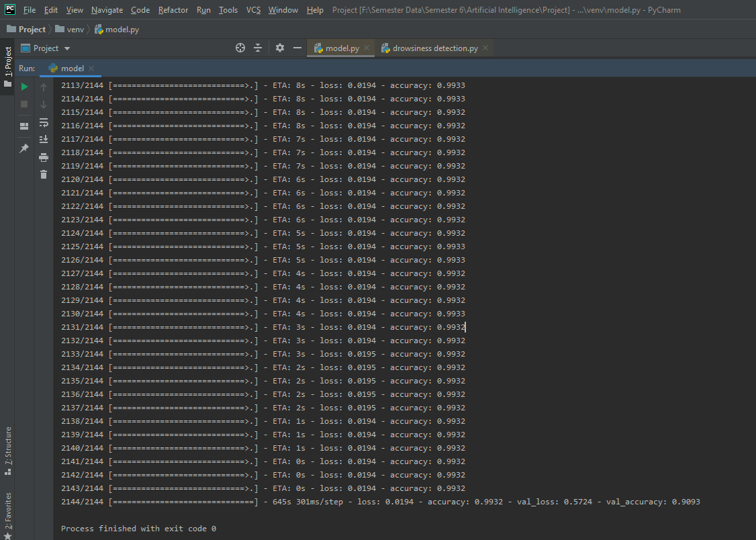Pin the run tab with pin icon
The width and height of the screenshot is (756, 540).
tap(24, 148)
